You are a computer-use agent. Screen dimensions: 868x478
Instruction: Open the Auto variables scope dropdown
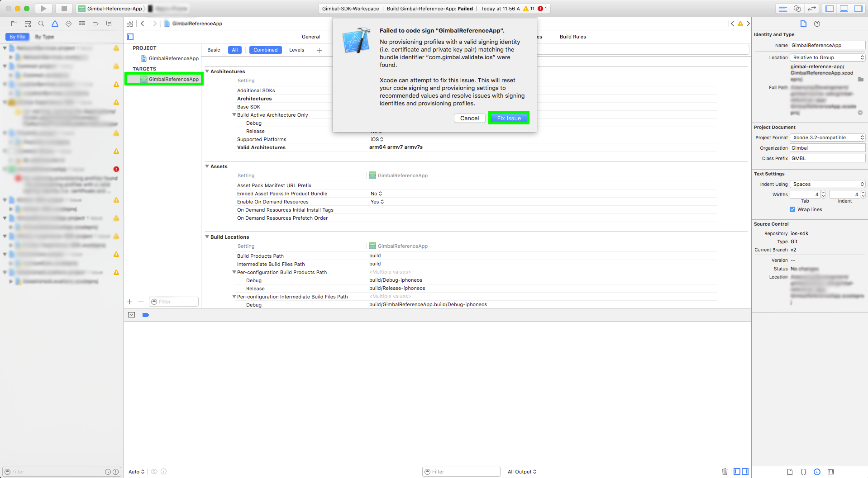click(x=137, y=472)
